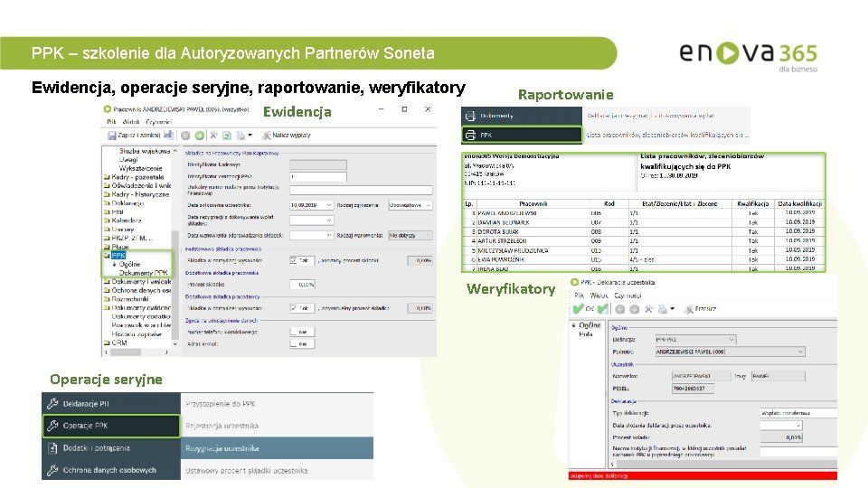Screen dimensions: 868x488
Task: Click the document icon beside Dodatki i potrącenia
Action: (x=52, y=448)
